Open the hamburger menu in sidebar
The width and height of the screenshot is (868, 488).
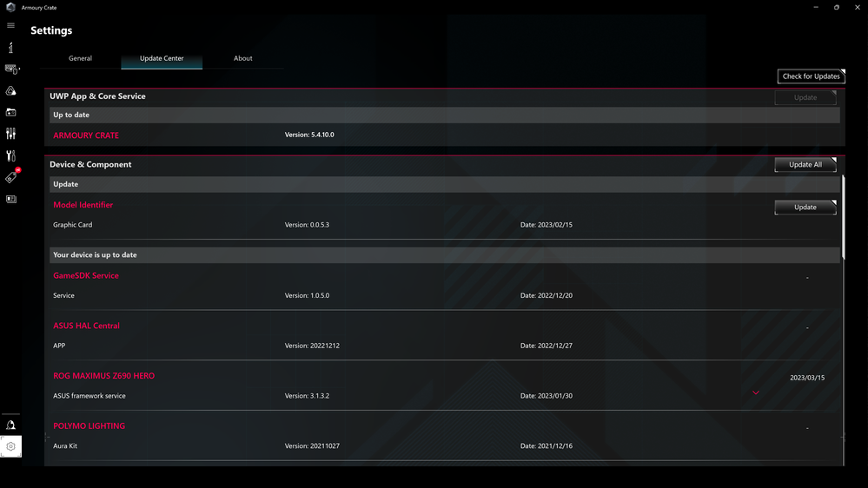(10, 25)
